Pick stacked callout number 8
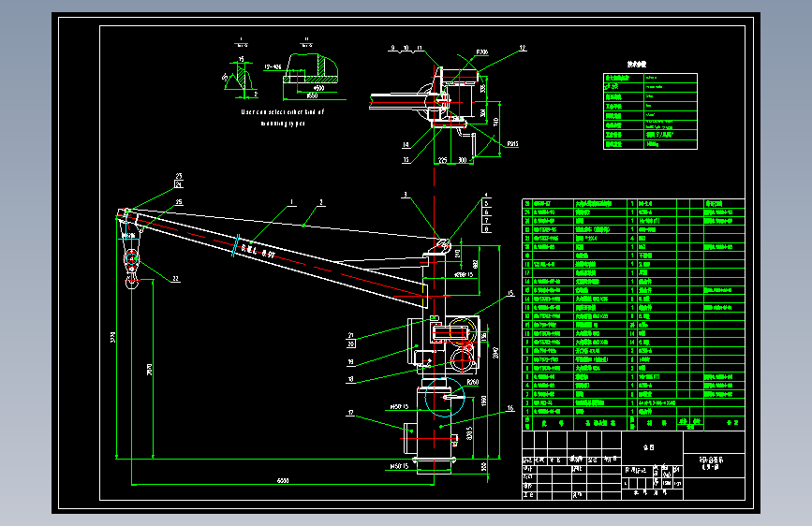 [486, 228]
